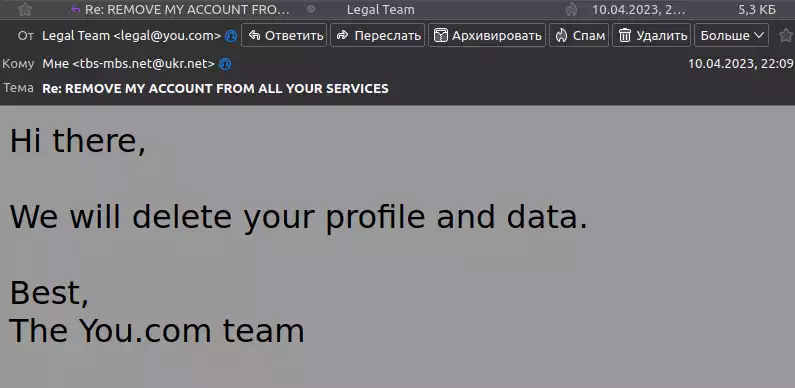The width and height of the screenshot is (795, 388).
Task: Open contact icon next to tbs-mbs.net@ukr.net
Action: pyautogui.click(x=225, y=64)
